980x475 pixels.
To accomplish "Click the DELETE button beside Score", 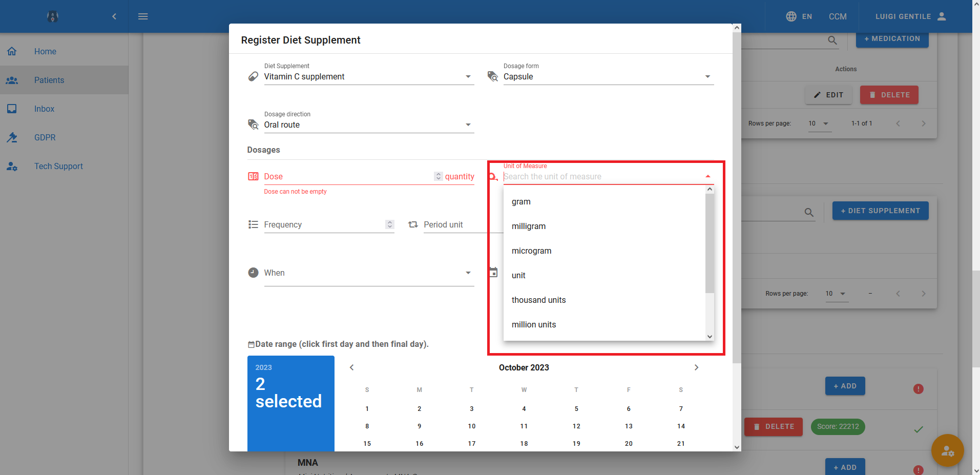I will [x=773, y=426].
